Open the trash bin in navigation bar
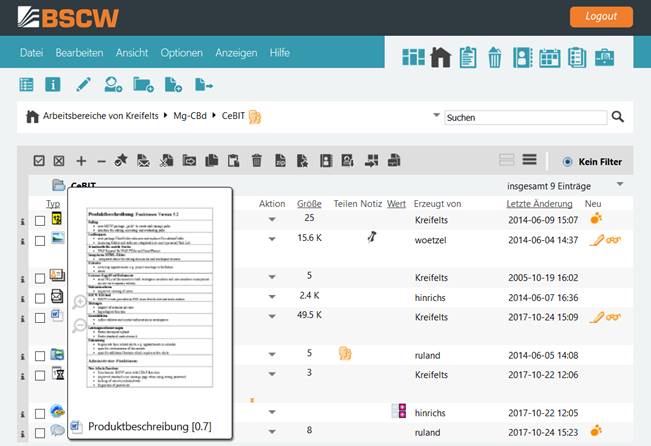This screenshot has height=446, width=651. point(494,58)
